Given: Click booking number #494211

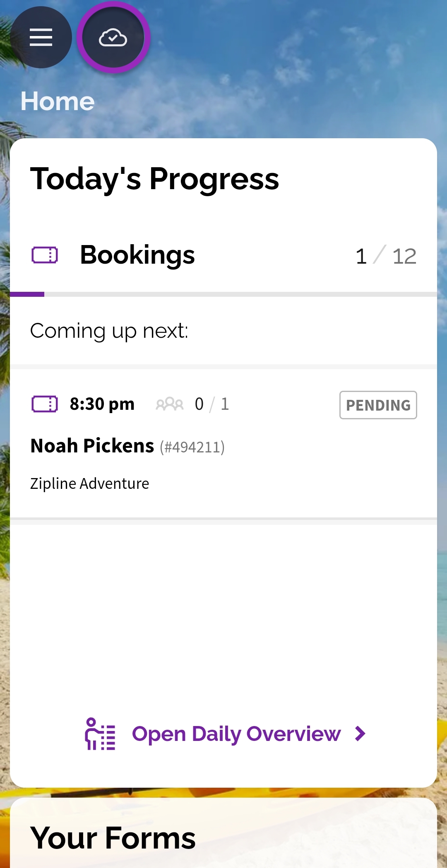Looking at the screenshot, I should 192,447.
